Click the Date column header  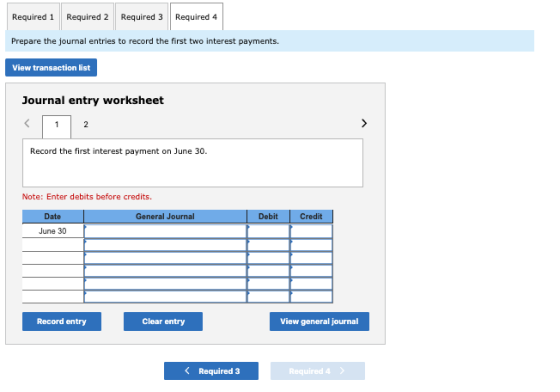point(52,216)
